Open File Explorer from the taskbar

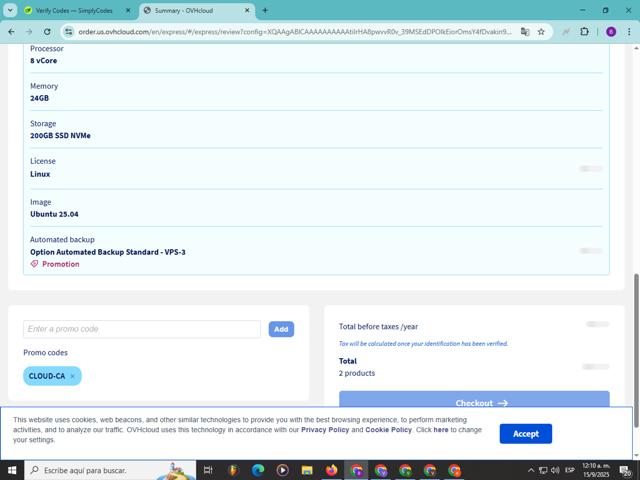coord(307,470)
